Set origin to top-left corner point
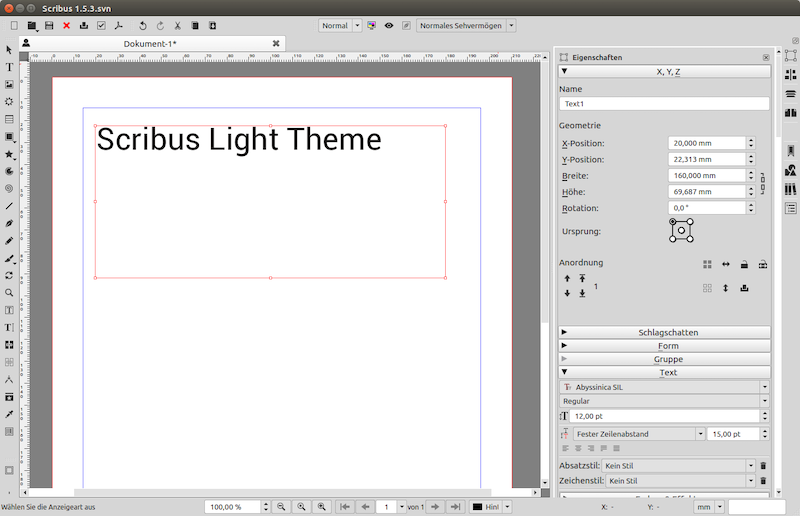This screenshot has height=516, width=800. (x=672, y=222)
